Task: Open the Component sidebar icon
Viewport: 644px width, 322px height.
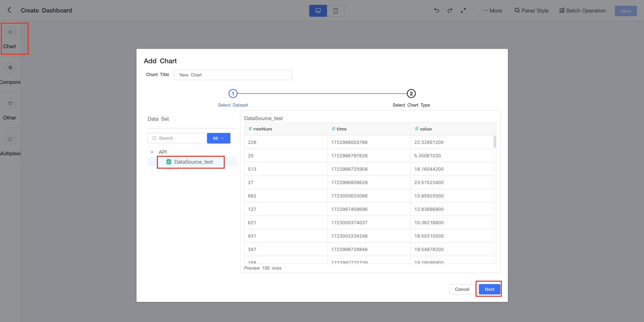Action: click(x=10, y=68)
